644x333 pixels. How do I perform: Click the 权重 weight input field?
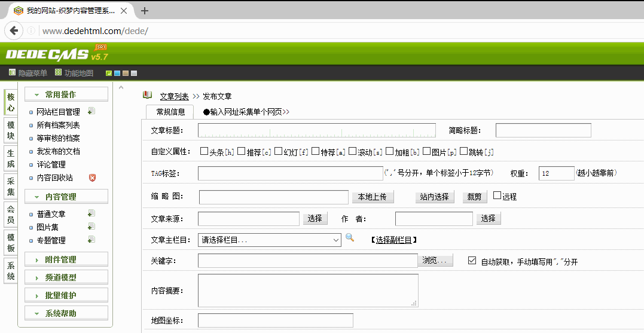click(x=557, y=173)
